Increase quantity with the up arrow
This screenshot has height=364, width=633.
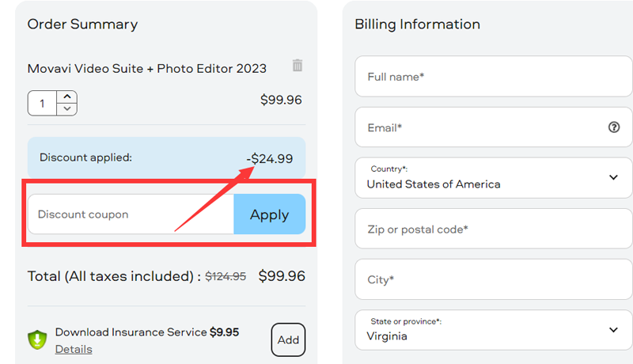click(67, 97)
